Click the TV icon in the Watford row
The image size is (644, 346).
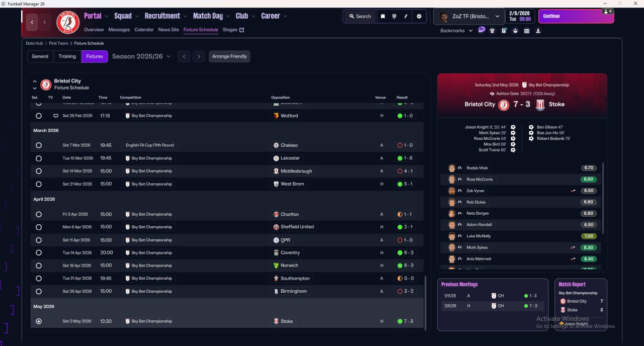[56, 116]
